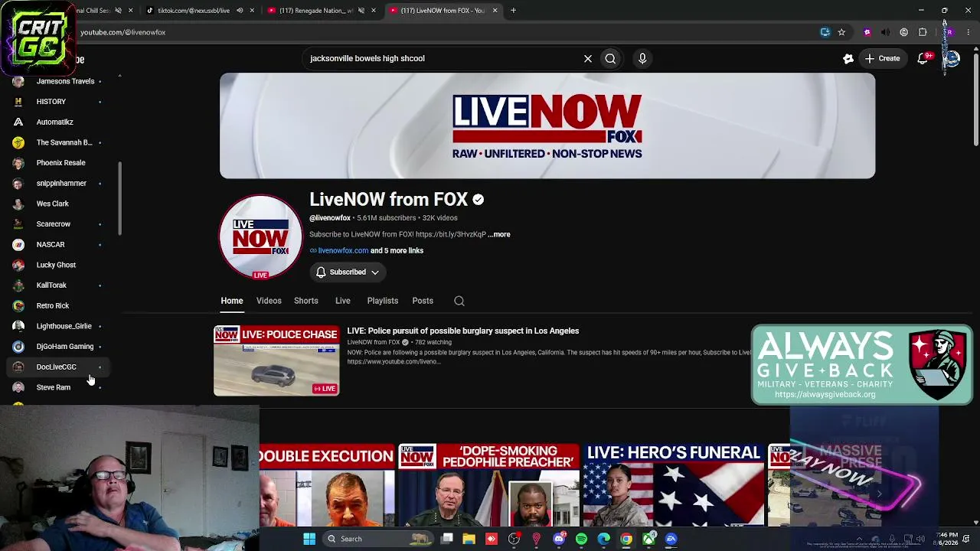Screen dimensions: 980x551
Task: Open YouTube notifications bell
Action: click(923, 58)
